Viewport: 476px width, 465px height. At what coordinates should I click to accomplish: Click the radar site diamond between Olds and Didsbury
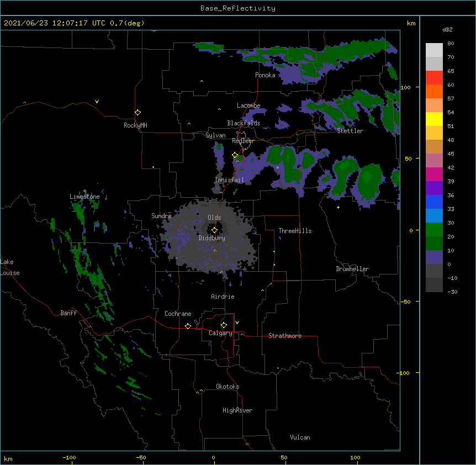pos(214,230)
